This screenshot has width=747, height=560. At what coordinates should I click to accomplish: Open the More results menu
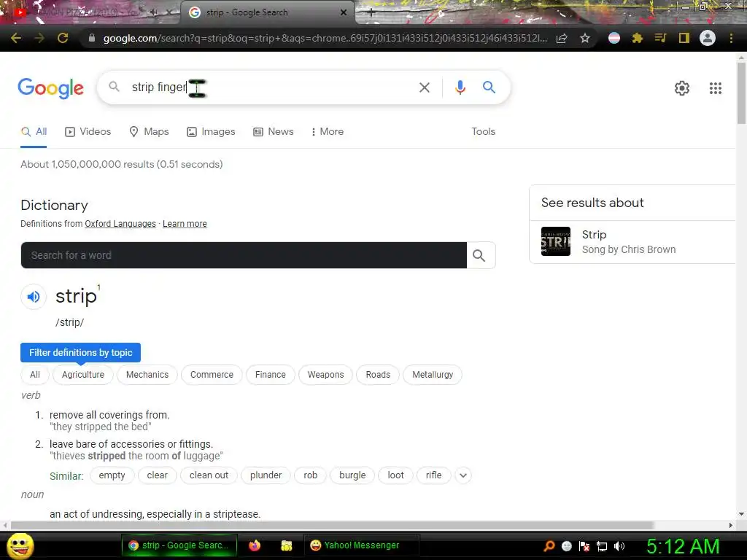tap(328, 132)
